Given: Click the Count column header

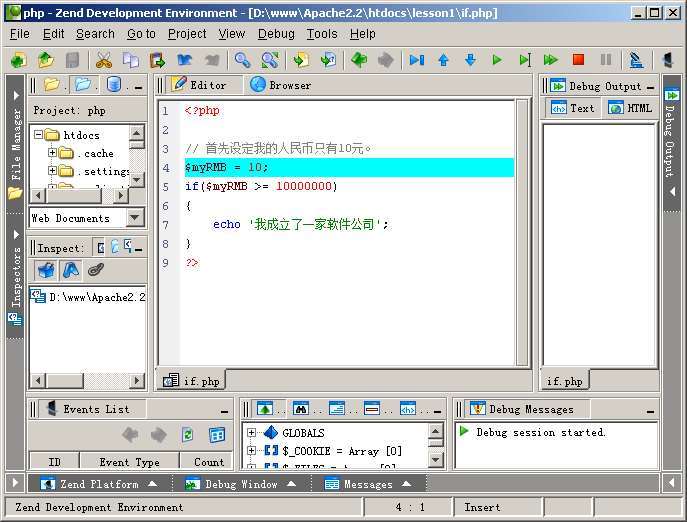Looking at the screenshot, I should [209, 462].
